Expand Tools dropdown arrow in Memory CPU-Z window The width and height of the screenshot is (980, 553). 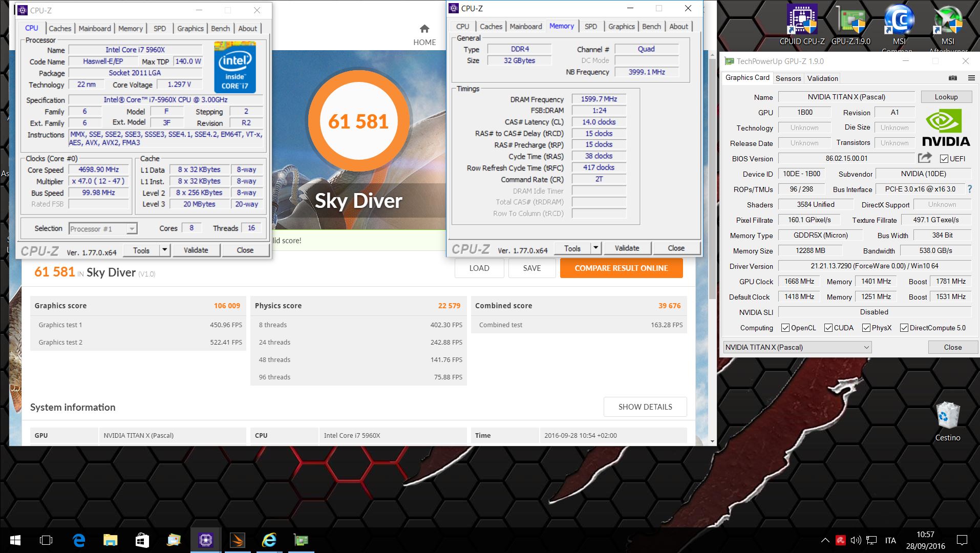tap(595, 248)
